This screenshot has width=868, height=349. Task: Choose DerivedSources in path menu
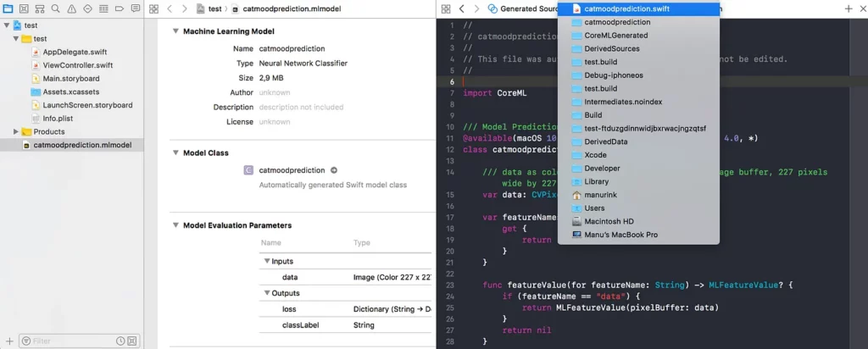[x=638, y=48]
